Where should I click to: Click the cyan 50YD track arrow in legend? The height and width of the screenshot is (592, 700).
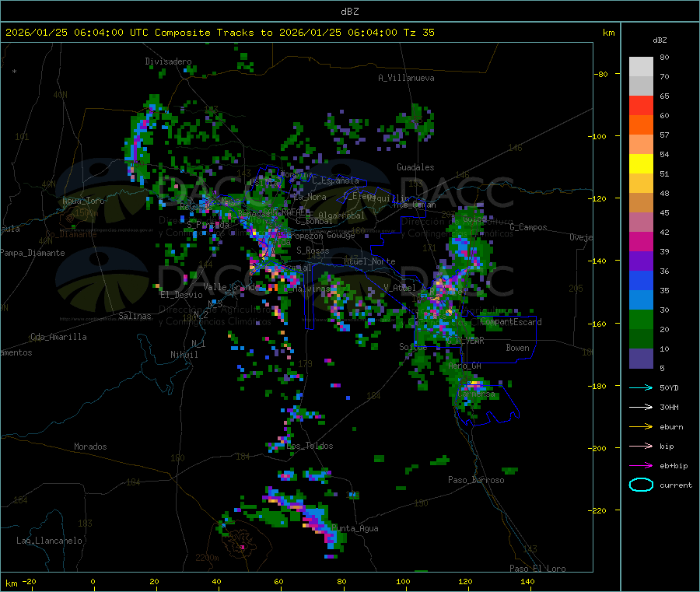click(x=641, y=387)
